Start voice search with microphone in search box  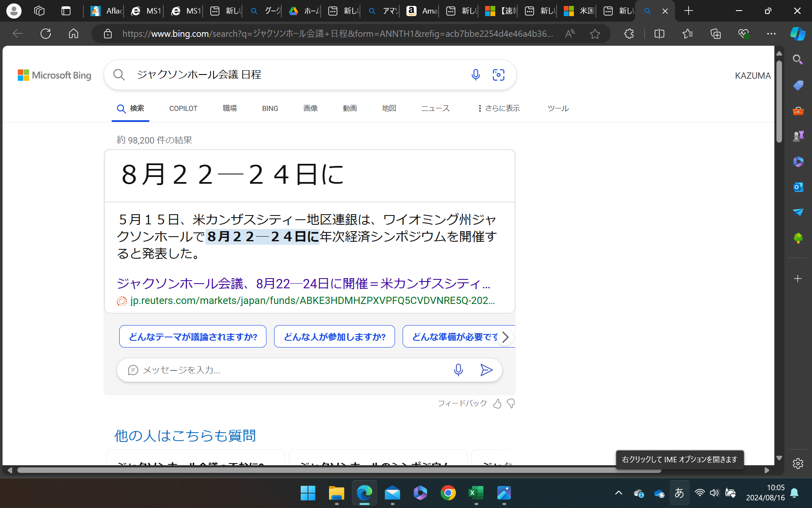[x=476, y=75]
